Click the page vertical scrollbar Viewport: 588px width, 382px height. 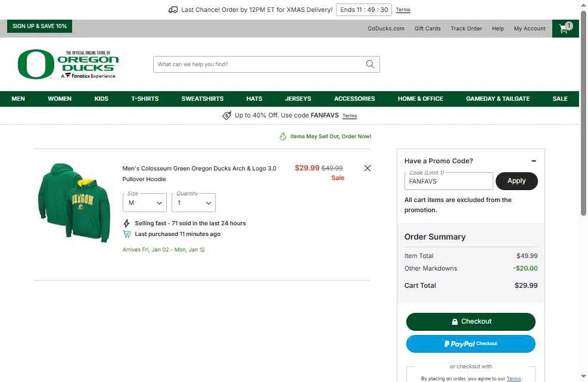coord(583,113)
